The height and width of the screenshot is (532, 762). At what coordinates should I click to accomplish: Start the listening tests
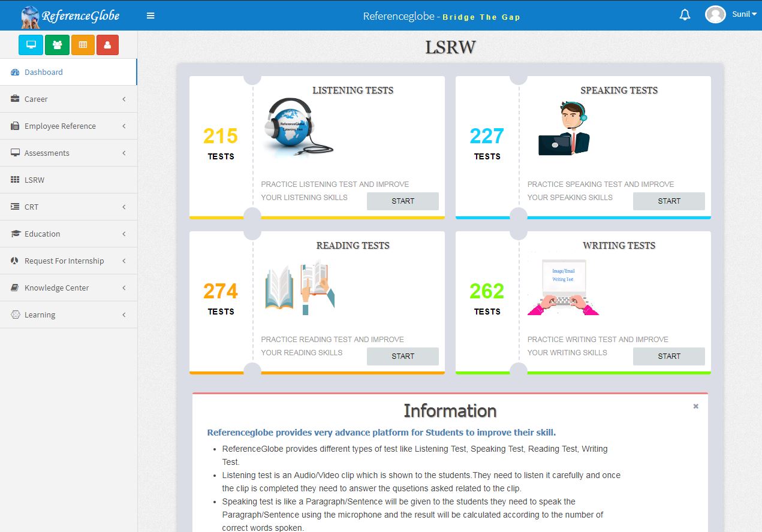tap(403, 201)
